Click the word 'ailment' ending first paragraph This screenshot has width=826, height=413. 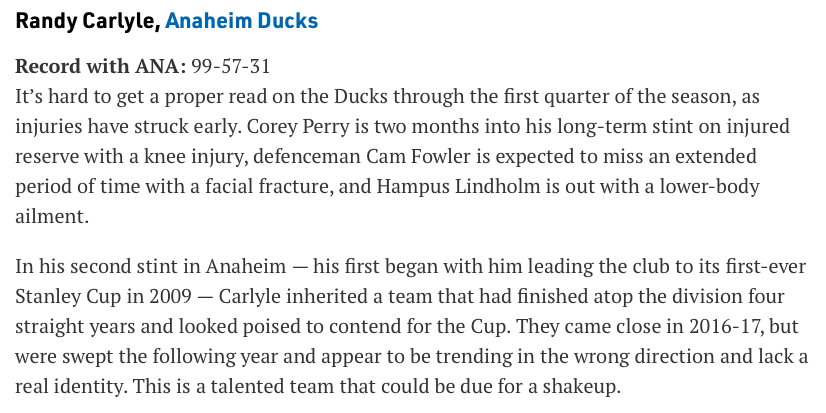(50, 217)
